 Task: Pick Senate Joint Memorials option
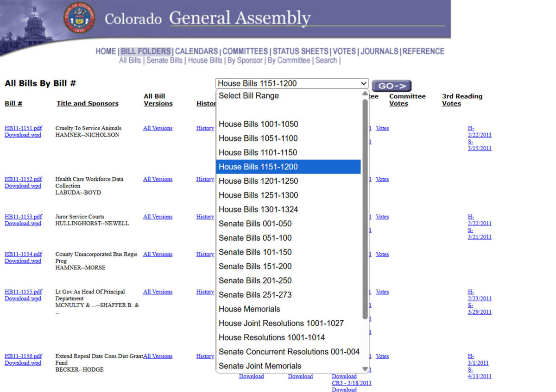pos(288,366)
